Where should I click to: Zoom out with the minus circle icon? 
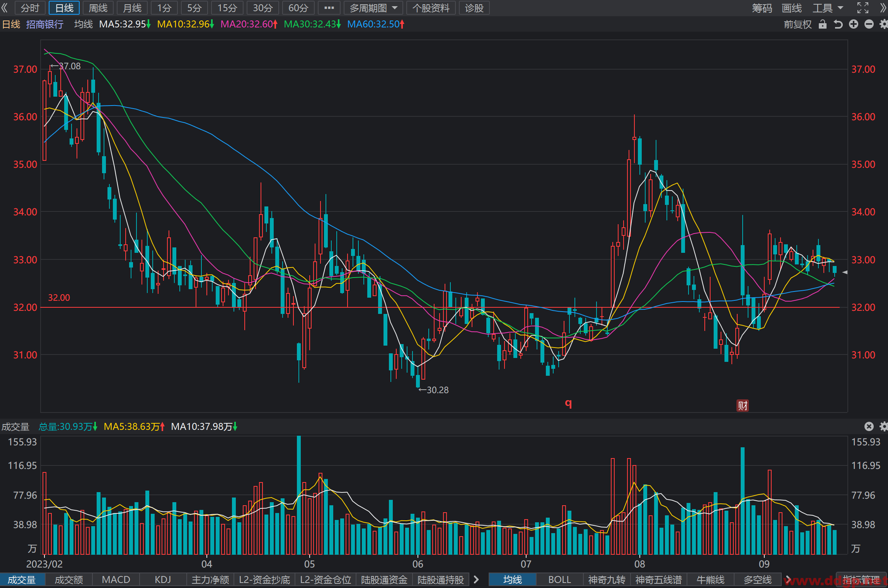pos(869,24)
